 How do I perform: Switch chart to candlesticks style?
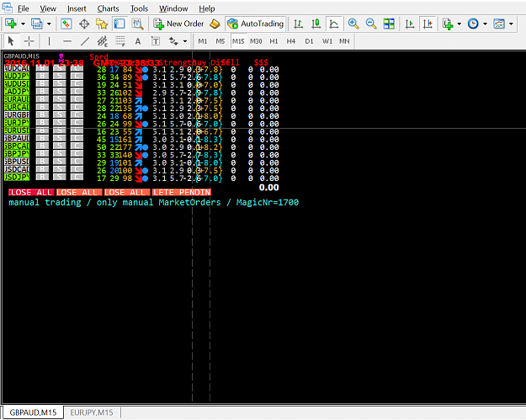(x=316, y=24)
